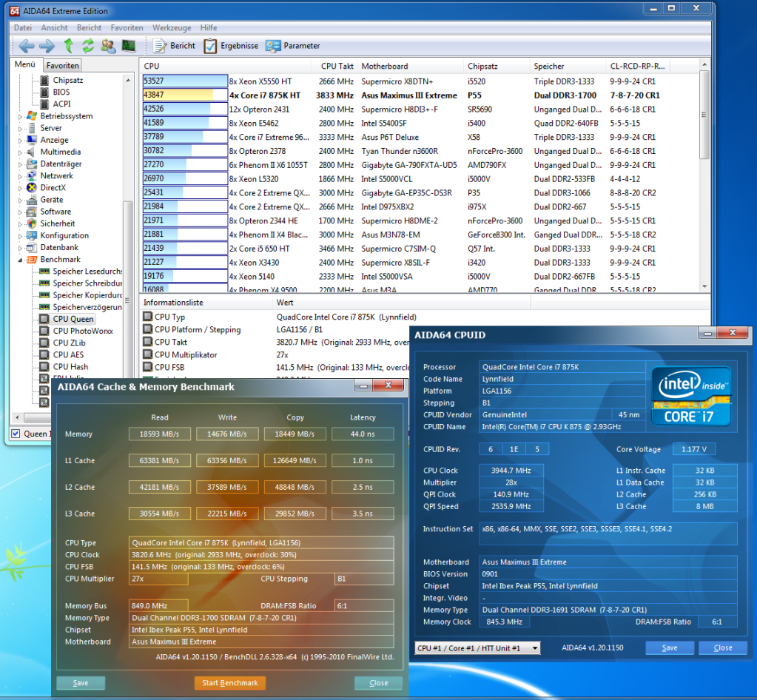This screenshot has width=757, height=700.
Task: Click the Ergebnisse clipboard icon
Action: [x=211, y=46]
